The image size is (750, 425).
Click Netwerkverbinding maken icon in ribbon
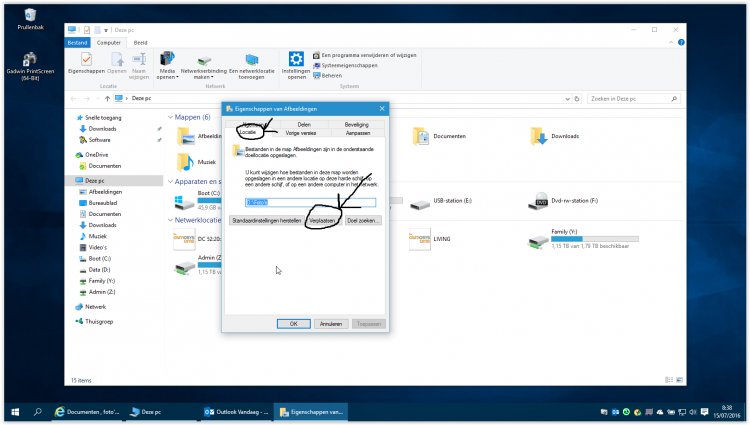(x=202, y=62)
